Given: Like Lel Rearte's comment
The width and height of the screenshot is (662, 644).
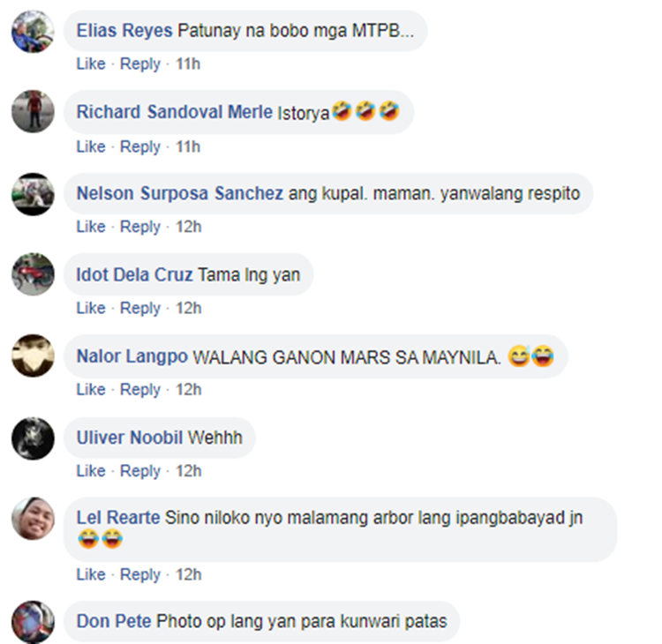Looking at the screenshot, I should [x=91, y=574].
